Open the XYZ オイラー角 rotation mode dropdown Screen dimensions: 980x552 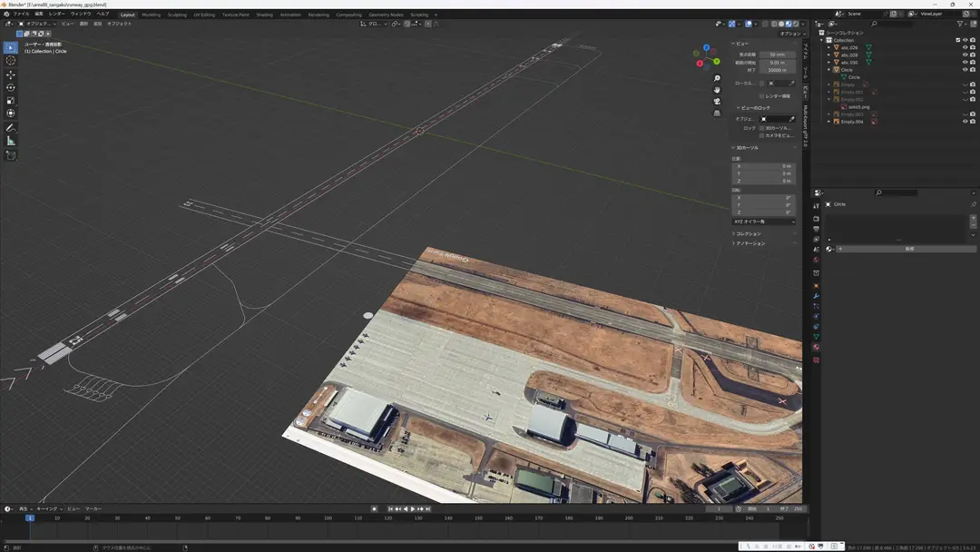tap(764, 222)
